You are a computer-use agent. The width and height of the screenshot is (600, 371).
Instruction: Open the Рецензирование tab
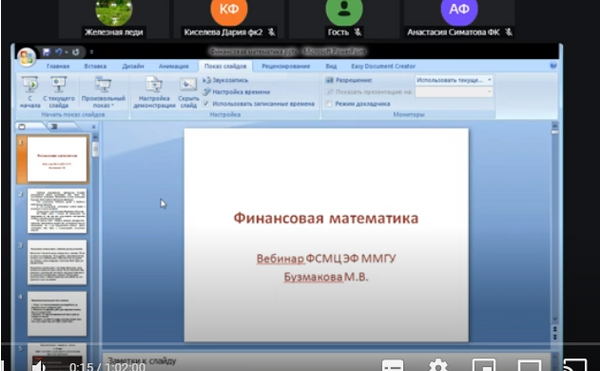click(x=285, y=66)
